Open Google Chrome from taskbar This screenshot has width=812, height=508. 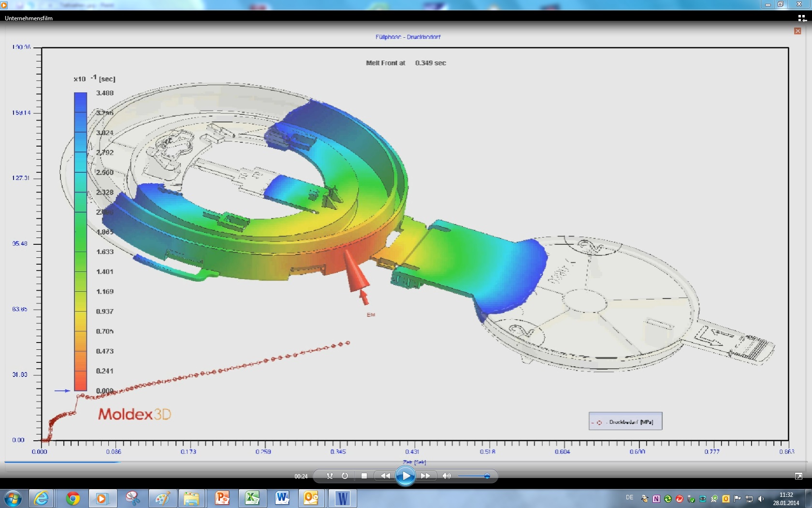click(73, 498)
